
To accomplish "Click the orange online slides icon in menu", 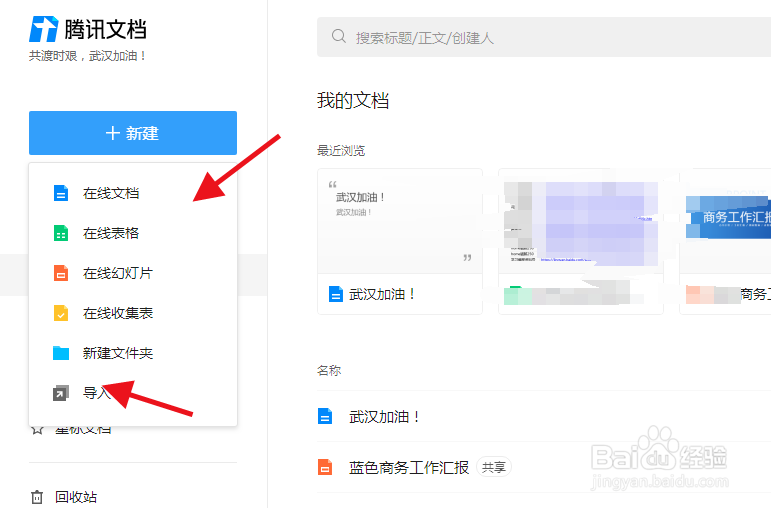I will coord(61,273).
